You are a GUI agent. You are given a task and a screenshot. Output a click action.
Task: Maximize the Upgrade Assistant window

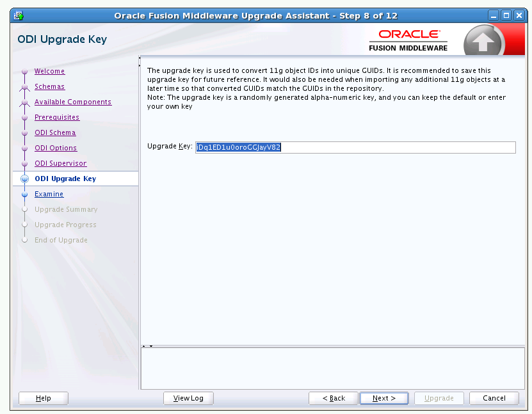[506, 15]
